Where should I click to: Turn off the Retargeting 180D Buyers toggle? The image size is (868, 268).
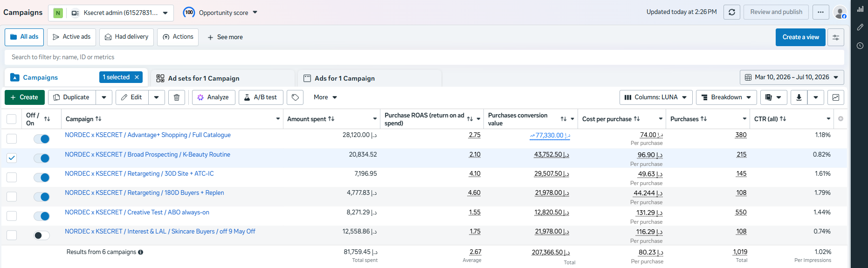[x=41, y=197]
